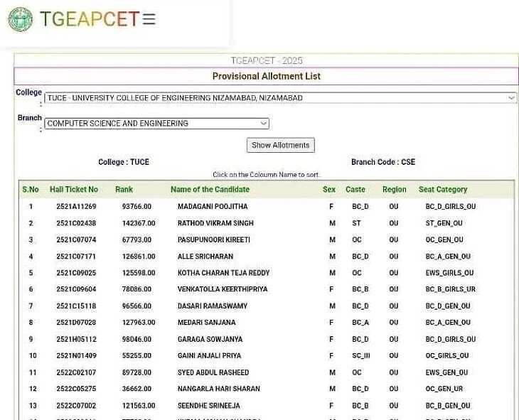Expand the Branch dropdown selector
This screenshot has width=519, height=420.
pos(156,124)
